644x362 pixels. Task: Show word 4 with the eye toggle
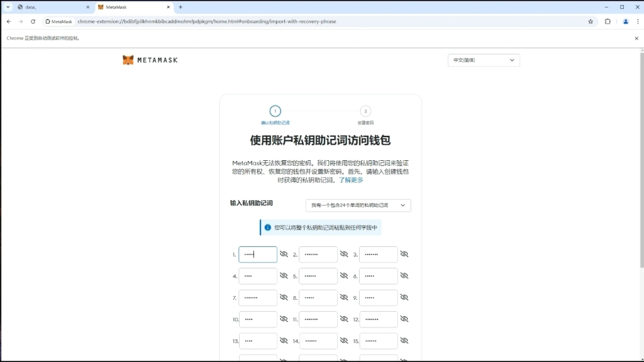click(284, 276)
